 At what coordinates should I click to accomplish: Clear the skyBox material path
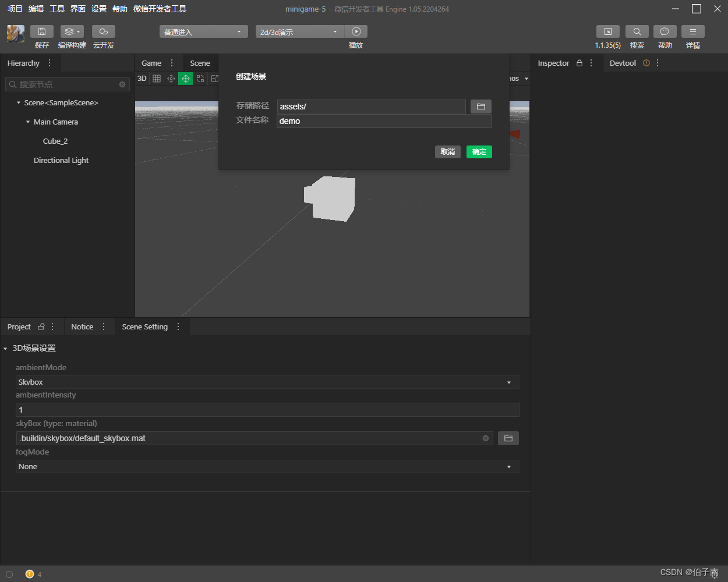[486, 438]
